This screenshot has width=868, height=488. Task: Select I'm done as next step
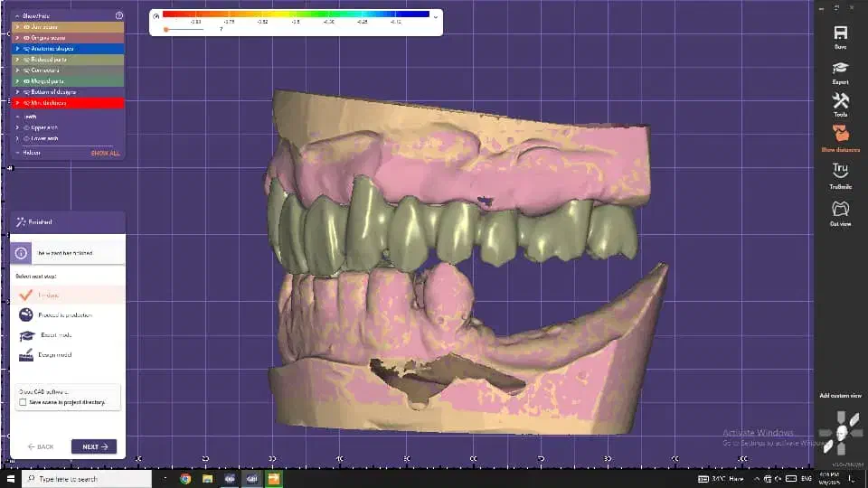68,295
